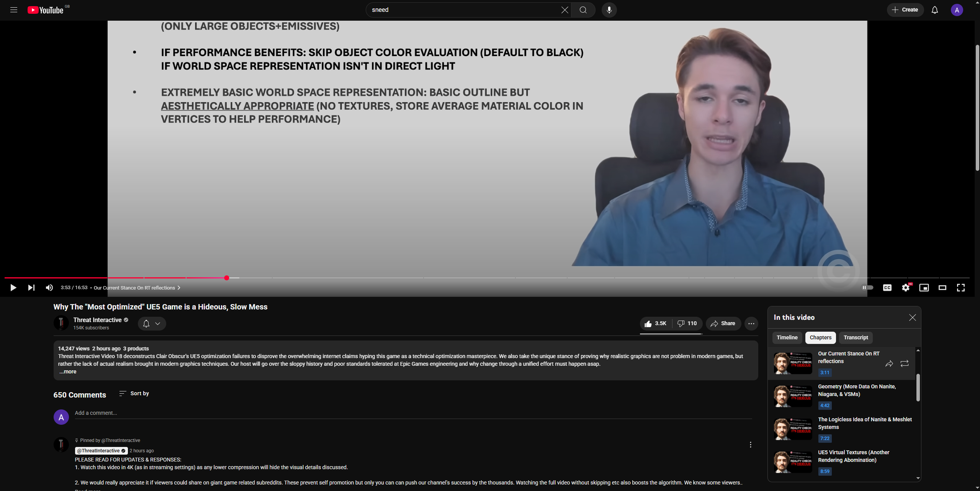Open Our Current Stance chapter thumbnail
This screenshot has width=980, height=491.
coord(793,363)
